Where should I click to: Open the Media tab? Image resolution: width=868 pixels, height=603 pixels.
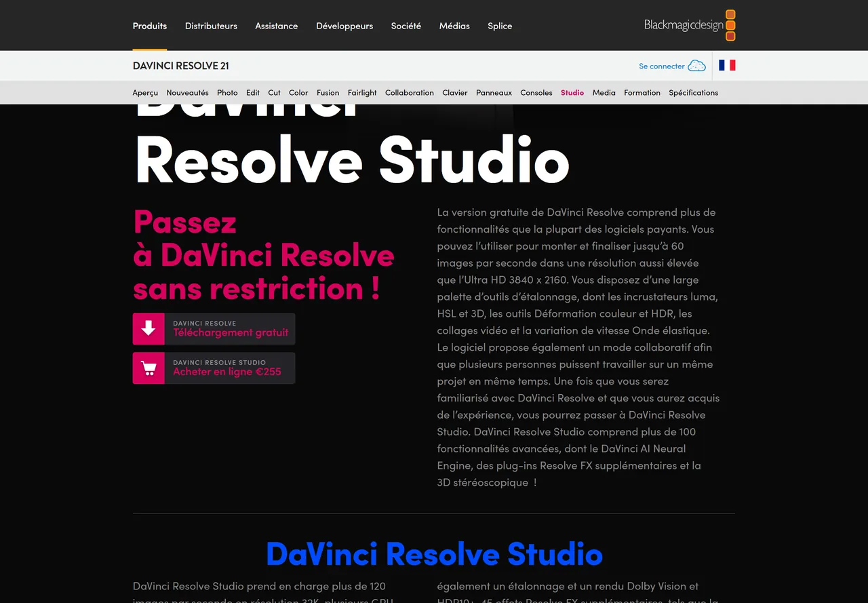(604, 93)
